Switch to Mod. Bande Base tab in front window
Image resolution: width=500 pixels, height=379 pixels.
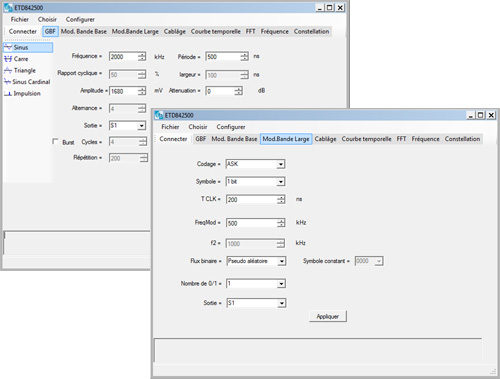click(x=234, y=139)
